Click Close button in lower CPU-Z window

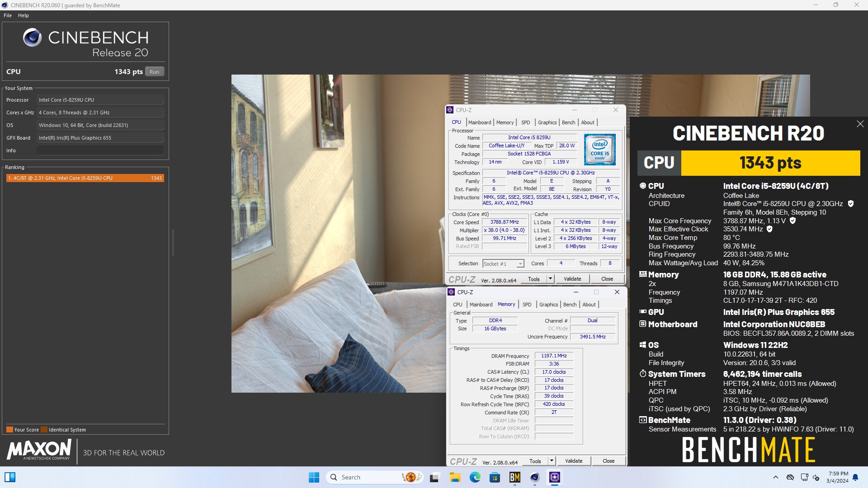click(609, 461)
